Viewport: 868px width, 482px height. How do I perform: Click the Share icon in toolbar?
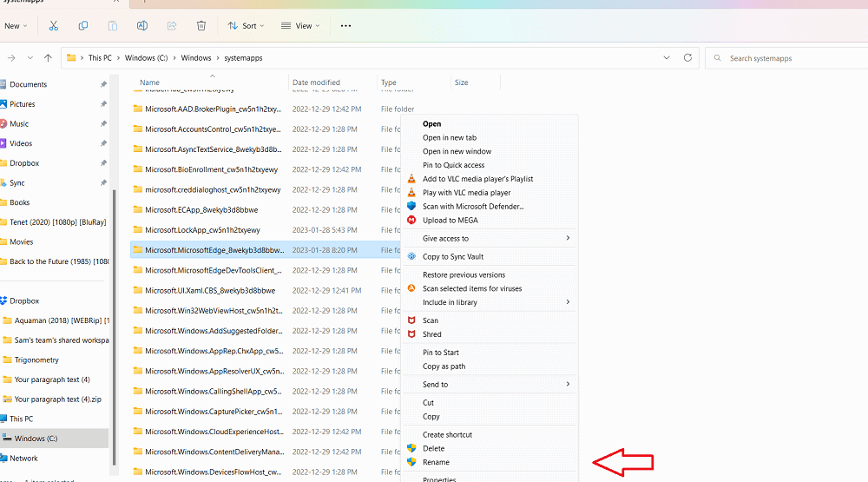pos(172,25)
